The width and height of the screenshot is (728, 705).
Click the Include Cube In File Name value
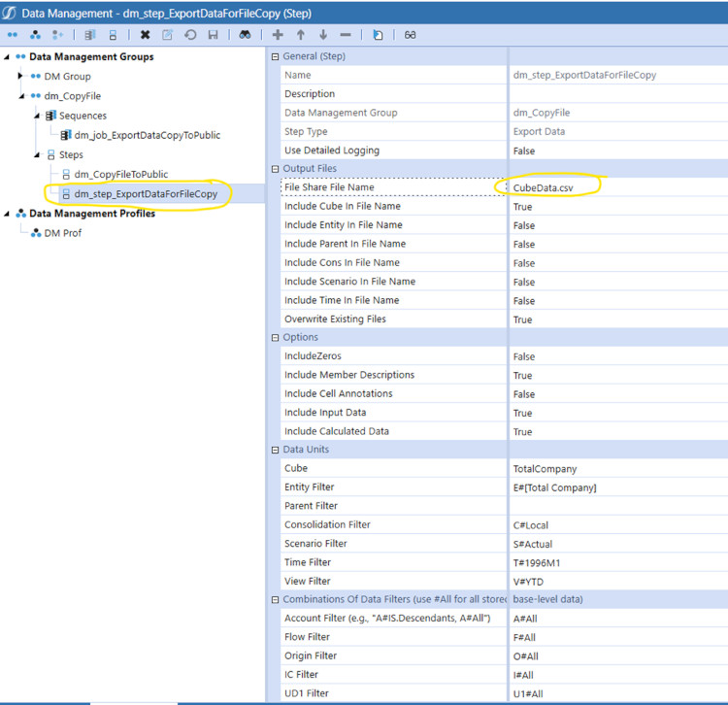click(523, 207)
